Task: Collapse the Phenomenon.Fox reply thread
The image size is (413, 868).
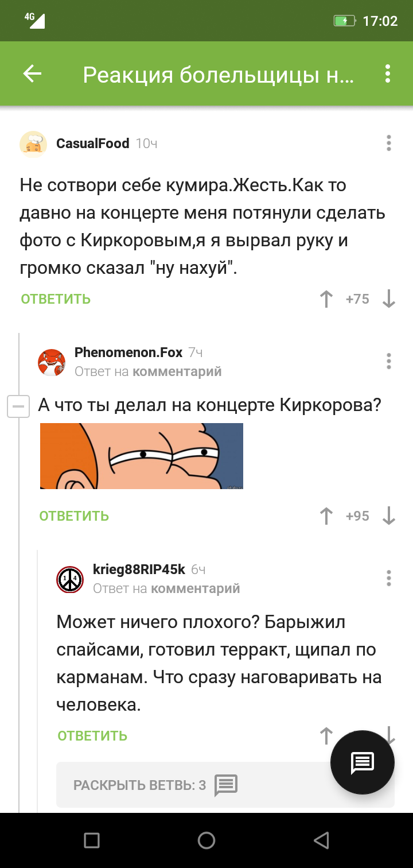Action: [18, 406]
